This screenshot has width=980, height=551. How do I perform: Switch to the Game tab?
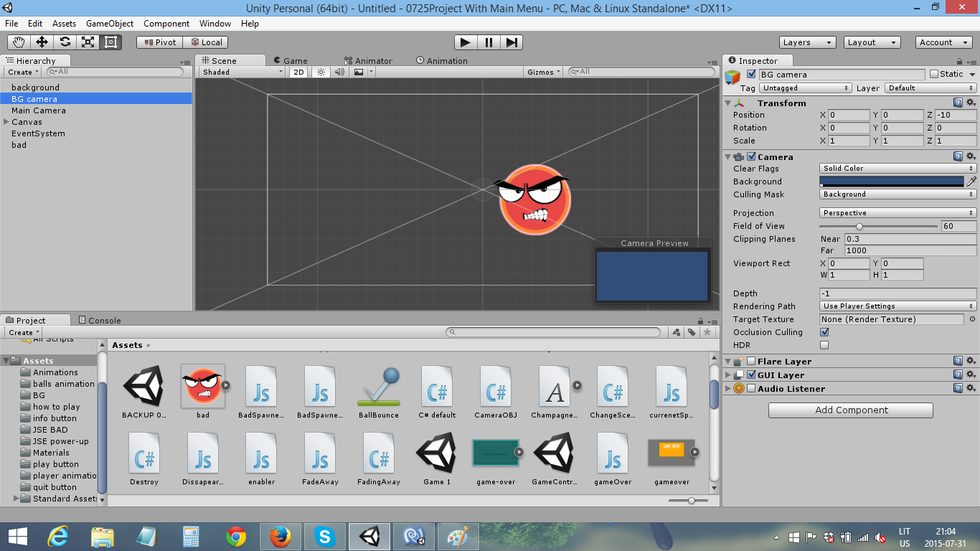[290, 60]
